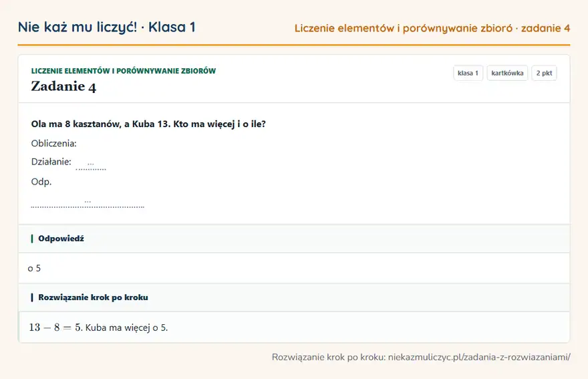Open the niekazmuliczyc.pl/zadania-z-rozwiazaniami/ link
The height and width of the screenshot is (379, 588).
[479, 357]
